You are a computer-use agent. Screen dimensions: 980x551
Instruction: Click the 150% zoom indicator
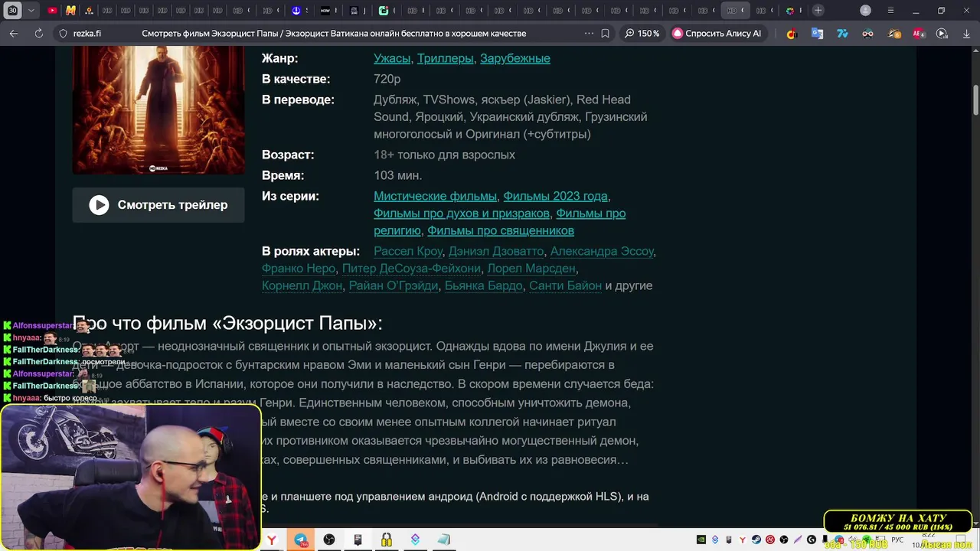[x=642, y=34]
